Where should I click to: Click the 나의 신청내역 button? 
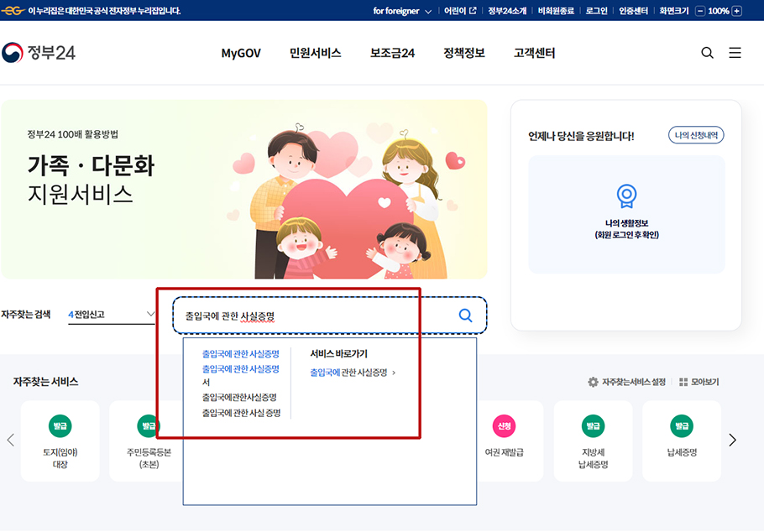pos(696,135)
